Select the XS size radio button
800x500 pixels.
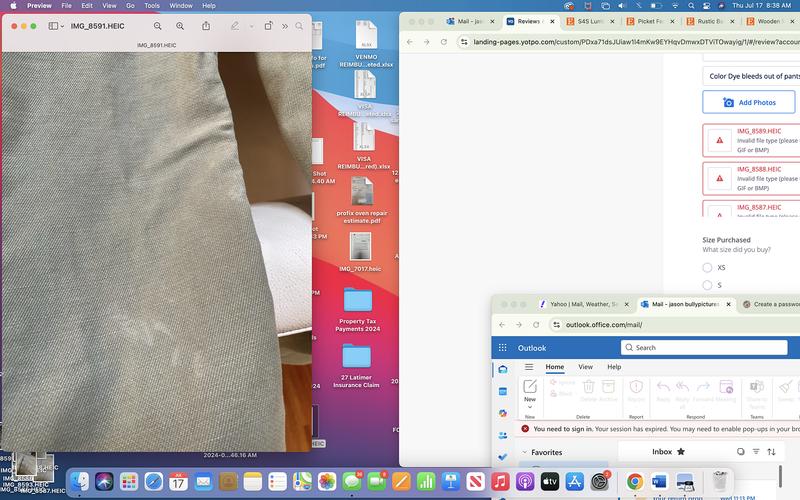(x=707, y=267)
